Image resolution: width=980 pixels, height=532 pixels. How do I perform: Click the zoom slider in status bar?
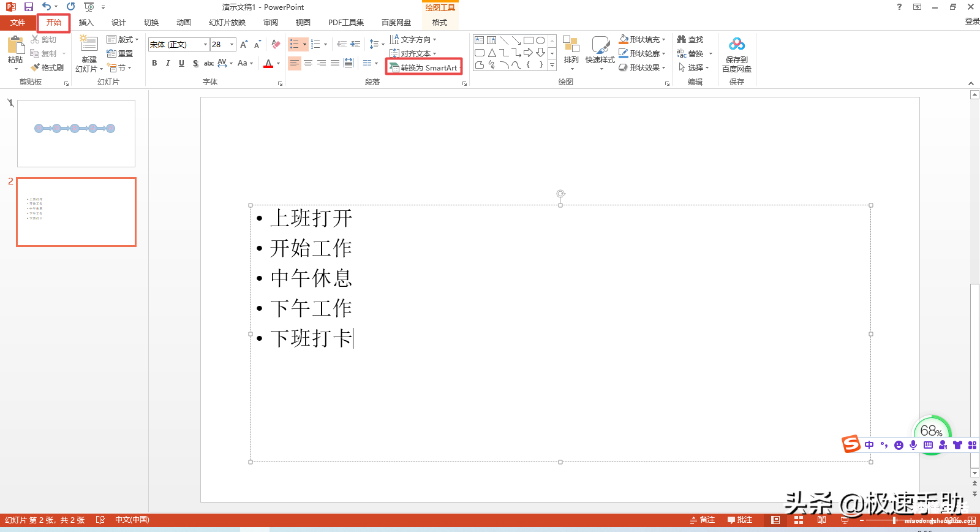coord(894,520)
